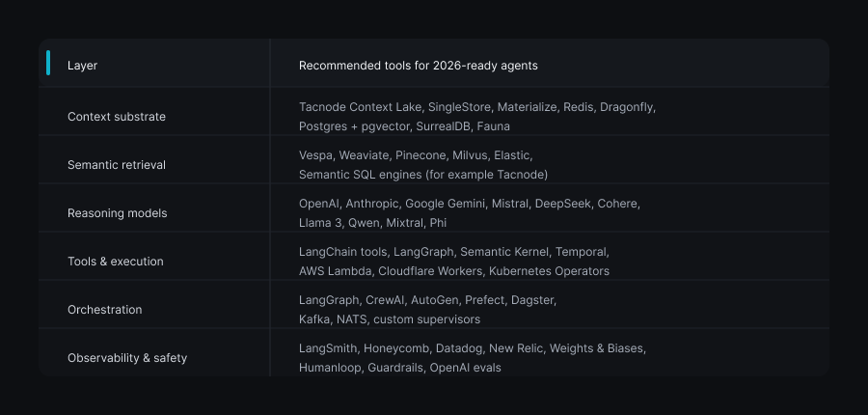Select the Reasoning models row label
Viewport: 868px width, 415px height.
coord(117,213)
